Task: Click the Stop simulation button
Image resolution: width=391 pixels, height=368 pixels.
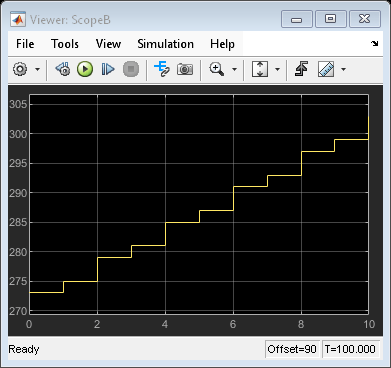Action: [131, 69]
